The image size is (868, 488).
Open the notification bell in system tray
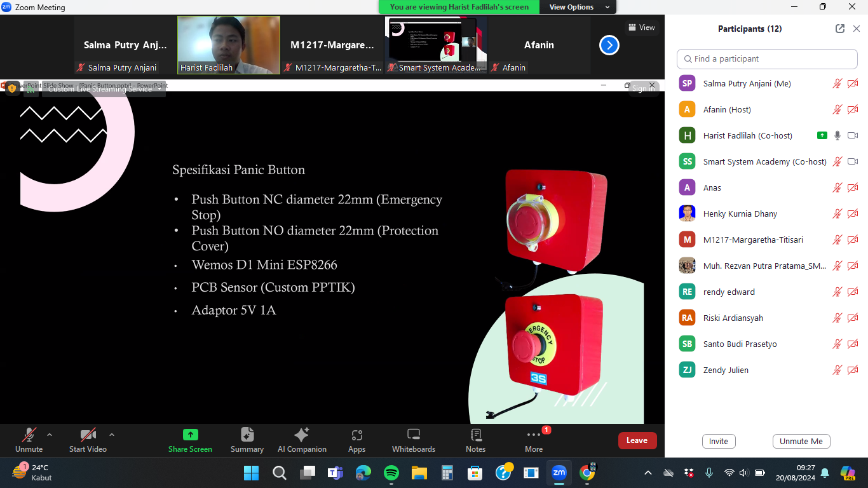825,473
